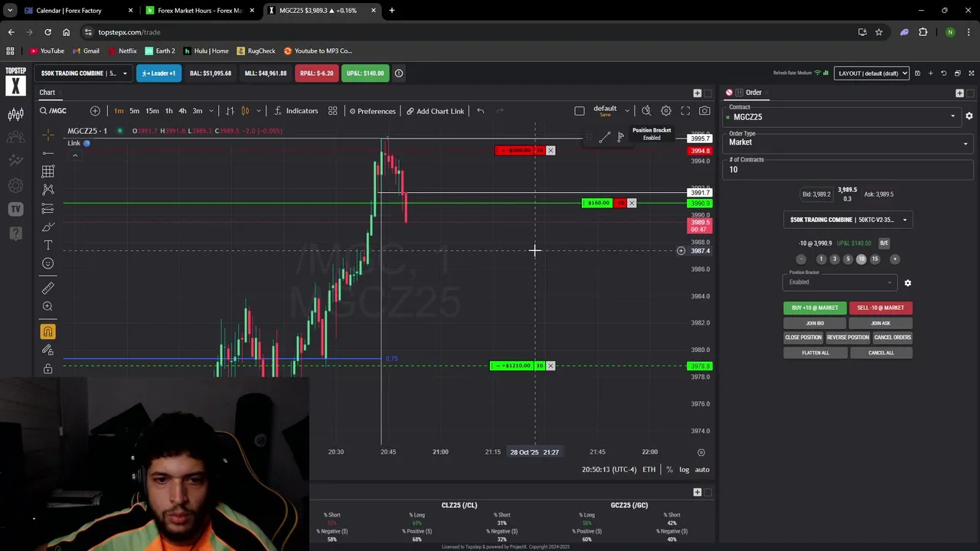Open the TV sidebar icon
Screen dimensions: 980x551
click(x=15, y=209)
